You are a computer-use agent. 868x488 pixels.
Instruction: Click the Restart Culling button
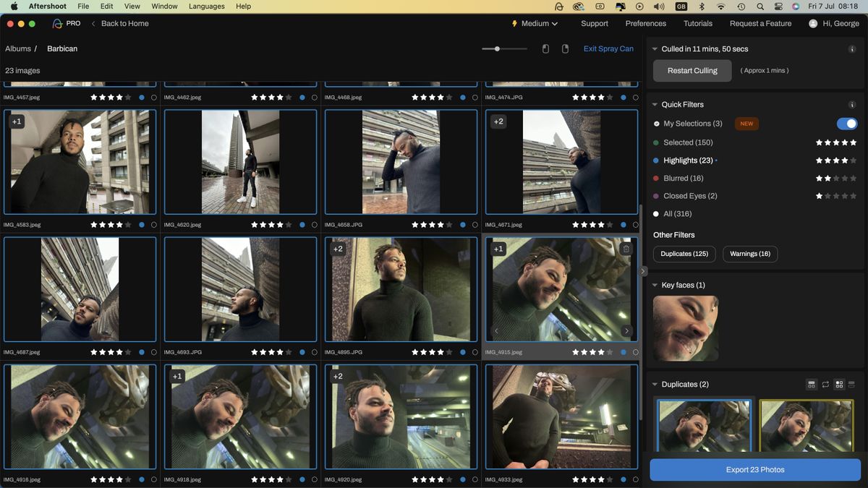pyautogui.click(x=692, y=71)
